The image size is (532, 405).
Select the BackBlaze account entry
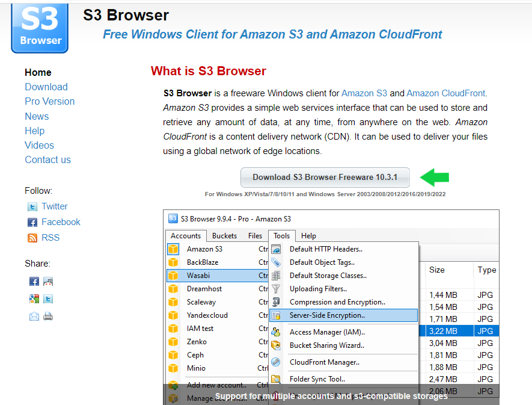[x=218, y=262]
